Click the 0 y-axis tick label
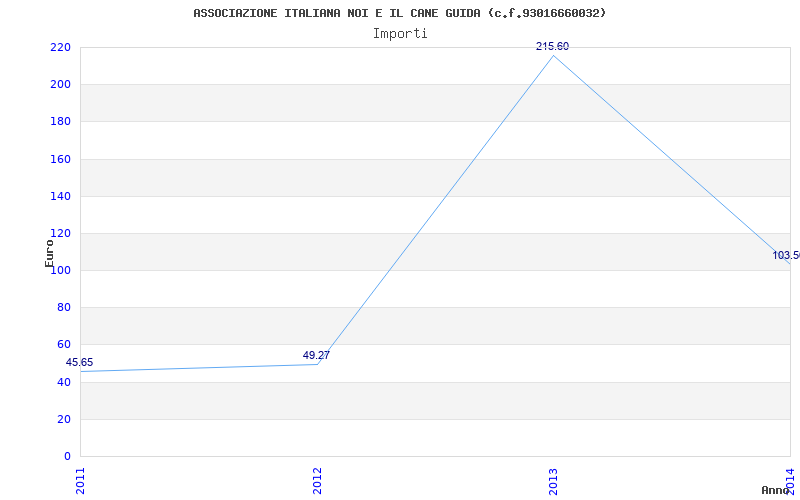Viewport: 800px width, 500px height. pyautogui.click(x=67, y=457)
